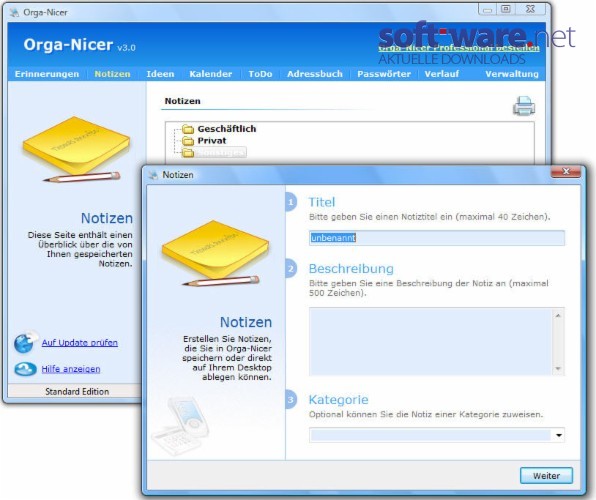This screenshot has width=596, height=500.
Task: Click the Standard Edition status bar text
Action: 77,391
